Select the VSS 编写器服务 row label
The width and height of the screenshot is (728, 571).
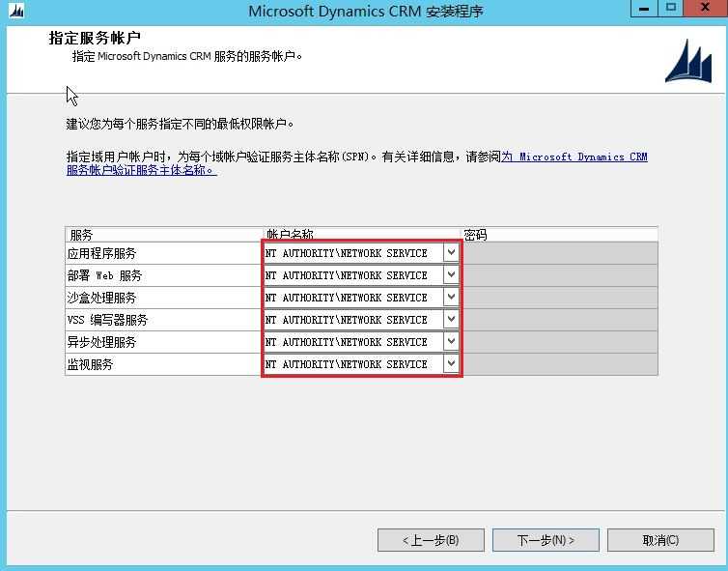tap(107, 320)
